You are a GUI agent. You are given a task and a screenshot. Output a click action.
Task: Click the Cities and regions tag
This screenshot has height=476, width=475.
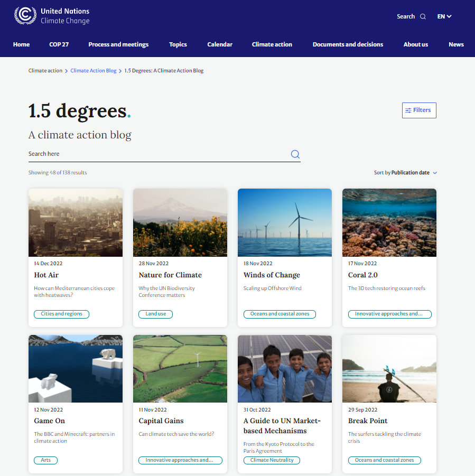pos(62,314)
